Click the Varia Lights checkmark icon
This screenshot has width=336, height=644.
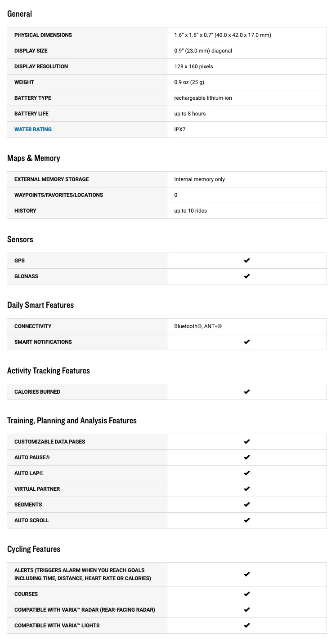click(x=246, y=626)
